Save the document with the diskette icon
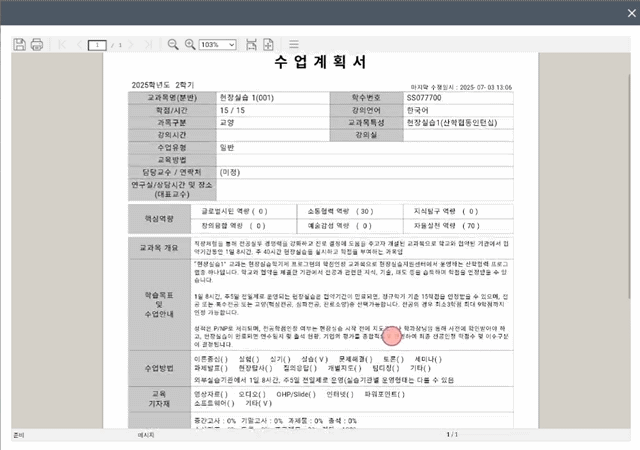Viewport: 640px width, 450px height. [19, 45]
